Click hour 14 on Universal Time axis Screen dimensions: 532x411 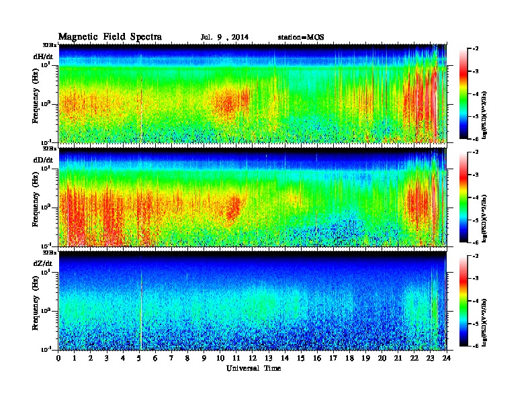(285, 359)
